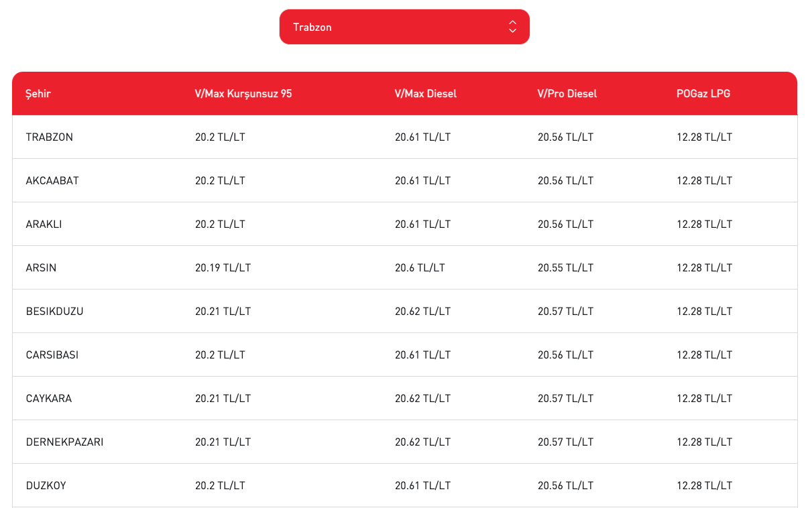Select the ARAKLI row name
The height and width of the screenshot is (508, 812).
[x=44, y=225]
